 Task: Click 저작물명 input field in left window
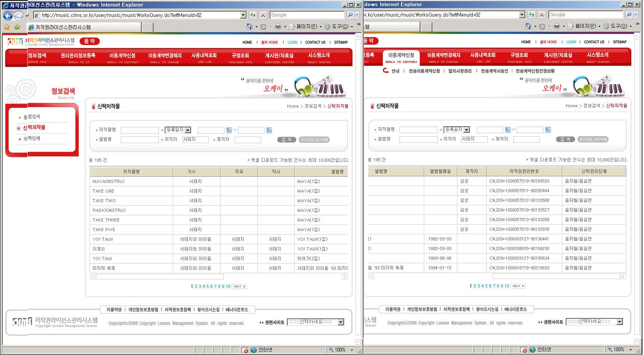pos(140,130)
